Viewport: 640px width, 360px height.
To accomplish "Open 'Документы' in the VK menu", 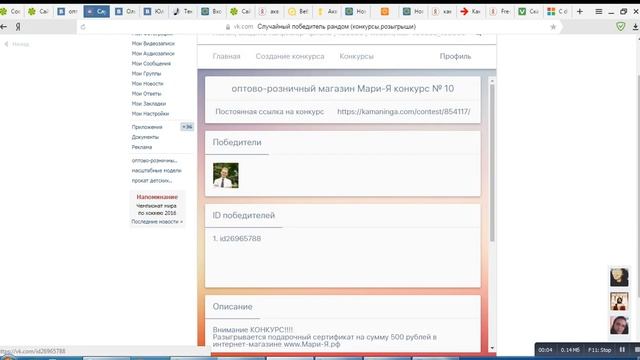I will tap(145, 137).
